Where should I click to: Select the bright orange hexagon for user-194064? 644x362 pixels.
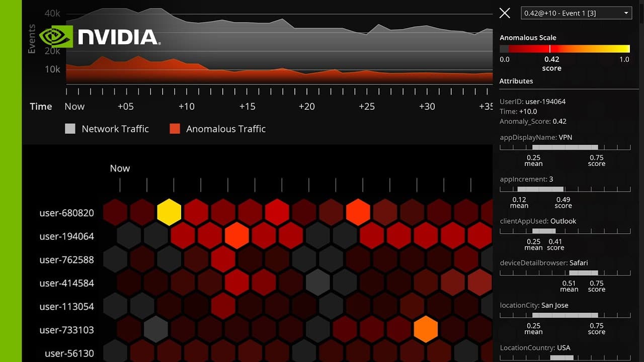click(236, 235)
